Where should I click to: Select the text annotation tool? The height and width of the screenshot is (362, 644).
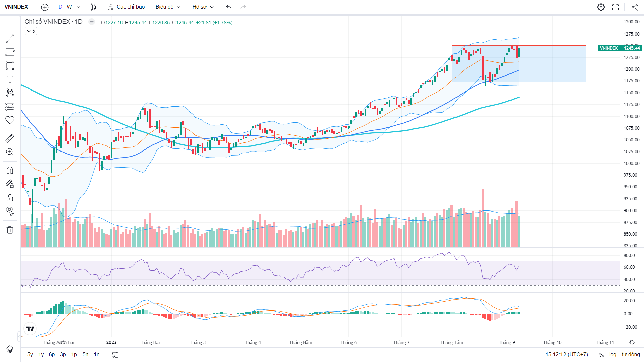[10, 79]
